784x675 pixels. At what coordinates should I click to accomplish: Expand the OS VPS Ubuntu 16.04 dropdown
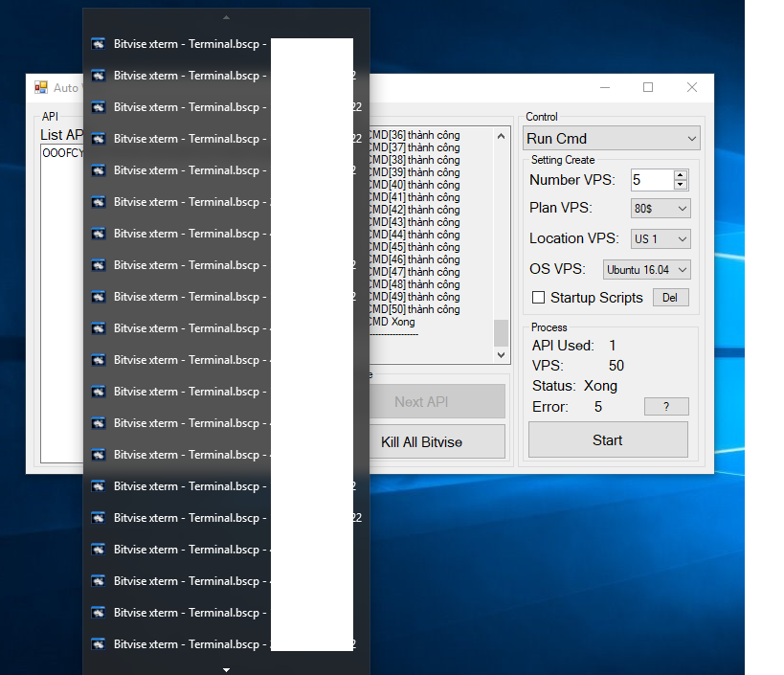(x=646, y=270)
